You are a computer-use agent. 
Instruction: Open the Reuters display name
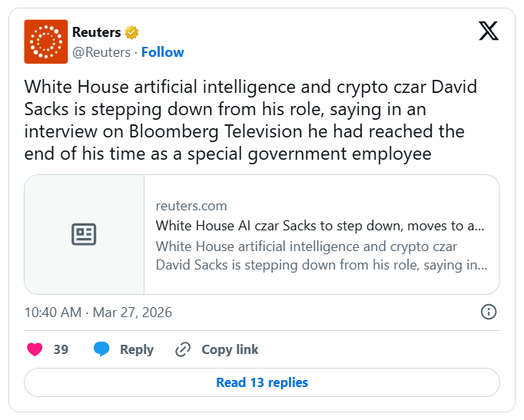coord(96,32)
